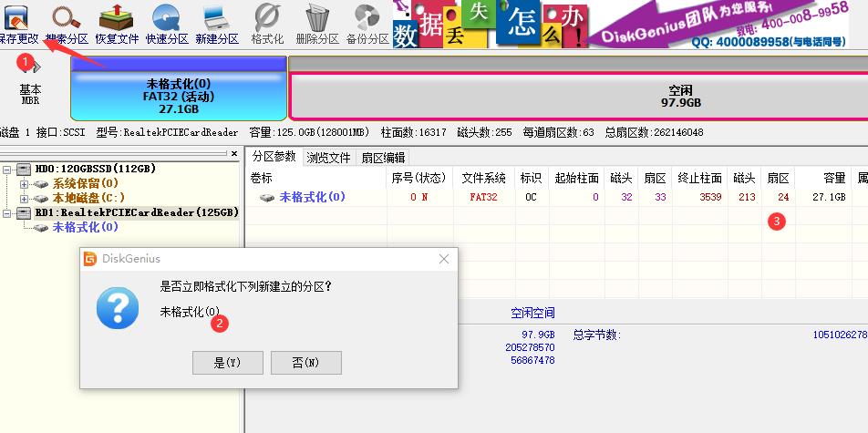Click the 终止柱面 column header

coord(699,178)
